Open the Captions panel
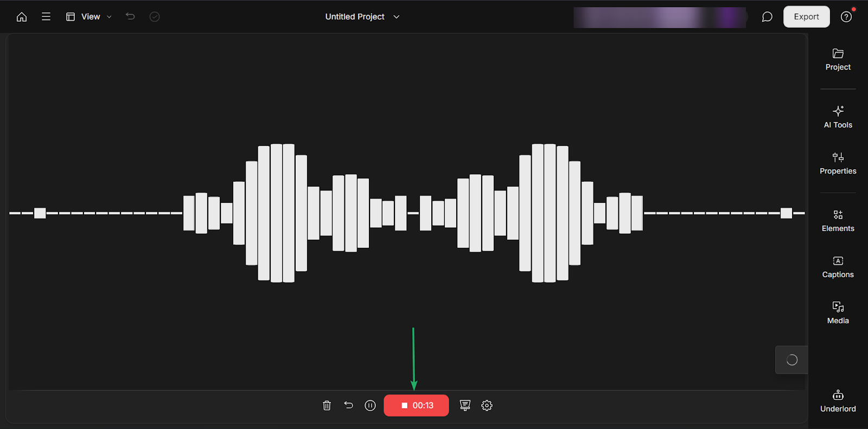Image resolution: width=868 pixels, height=429 pixels. pos(838,267)
